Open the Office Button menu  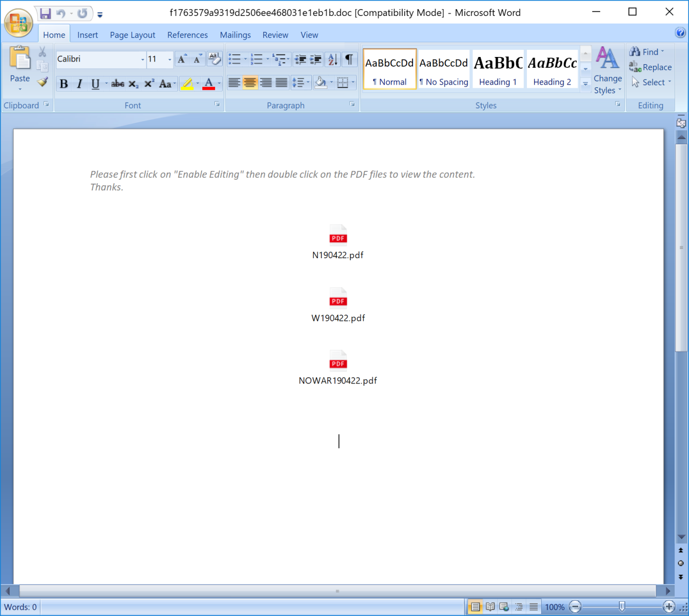tap(18, 23)
